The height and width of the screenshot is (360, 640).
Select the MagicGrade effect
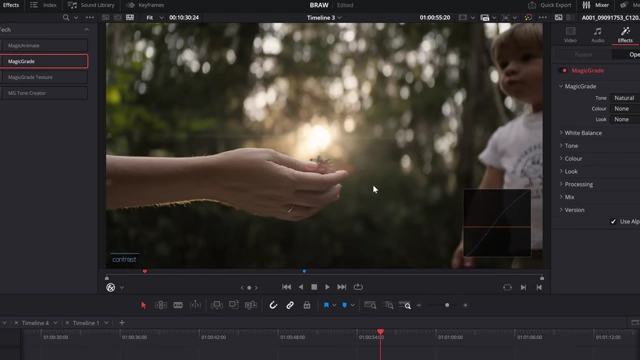pos(44,61)
